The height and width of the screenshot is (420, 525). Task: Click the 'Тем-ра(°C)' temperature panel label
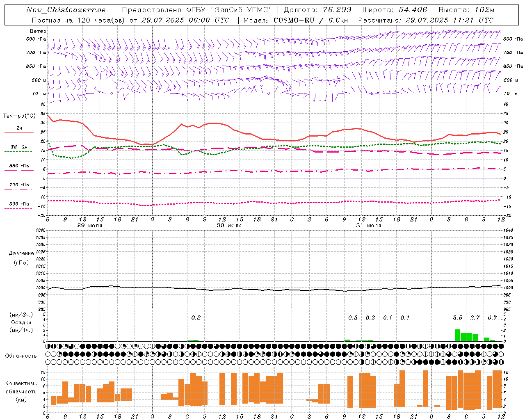tap(19, 116)
